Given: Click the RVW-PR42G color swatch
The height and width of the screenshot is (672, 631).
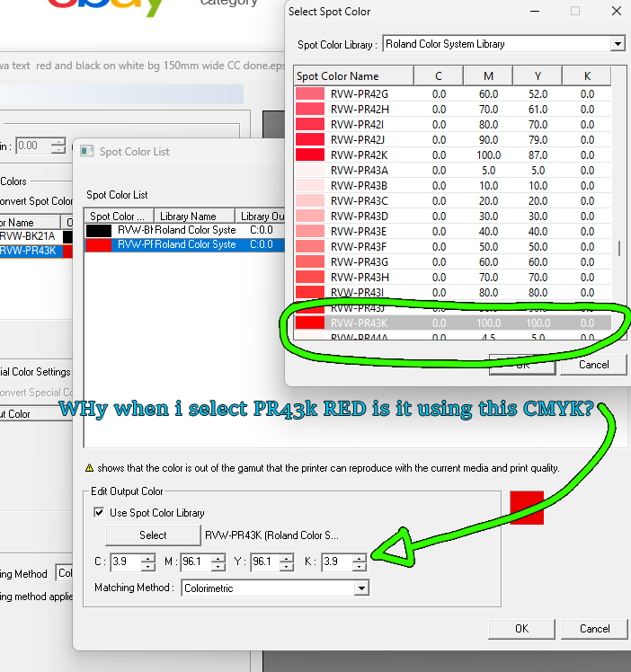Looking at the screenshot, I should [310, 93].
